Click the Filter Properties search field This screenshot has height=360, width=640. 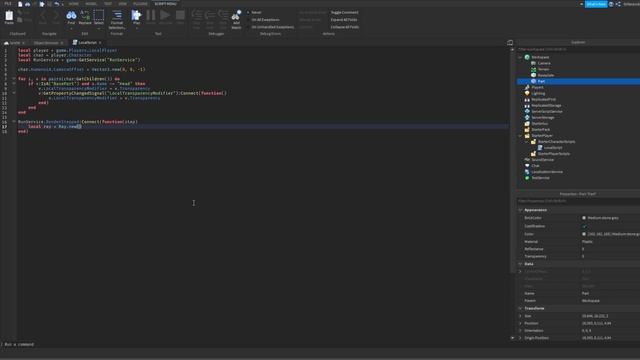pyautogui.click(x=578, y=201)
